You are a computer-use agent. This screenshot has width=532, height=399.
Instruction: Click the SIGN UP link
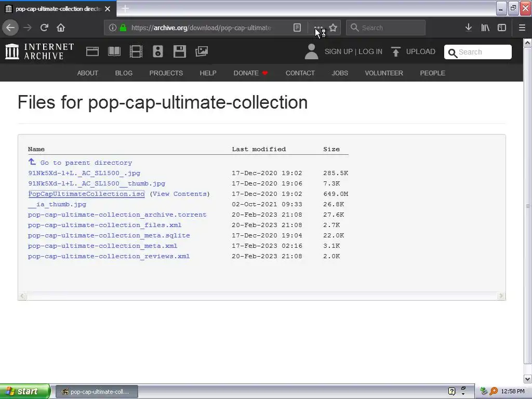coord(339,51)
